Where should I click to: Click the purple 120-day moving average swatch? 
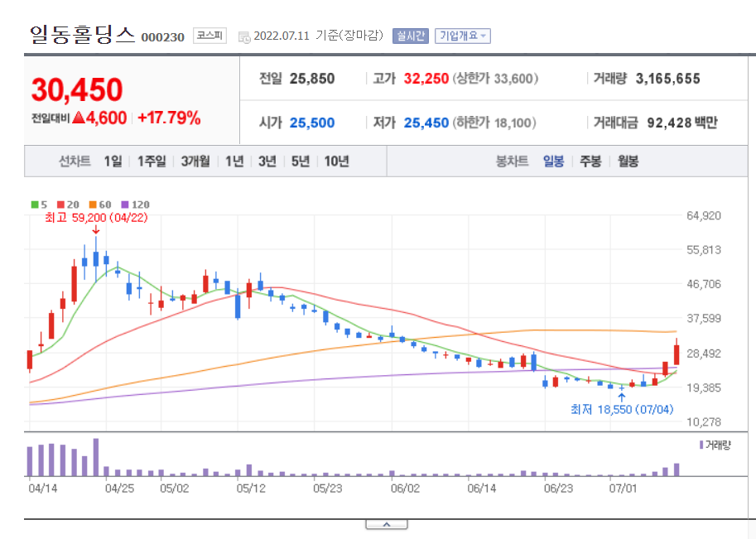pyautogui.click(x=125, y=205)
